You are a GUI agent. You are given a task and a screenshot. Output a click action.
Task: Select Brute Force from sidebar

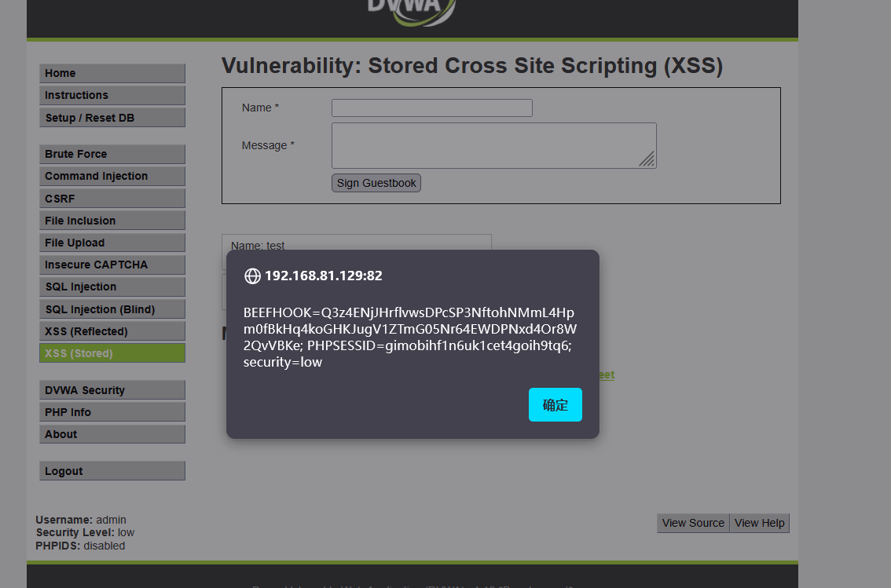click(x=112, y=154)
